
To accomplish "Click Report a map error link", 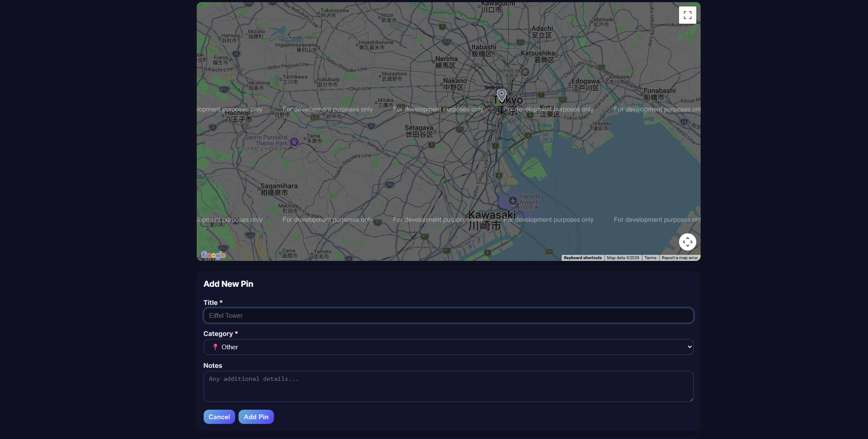I will click(x=679, y=258).
